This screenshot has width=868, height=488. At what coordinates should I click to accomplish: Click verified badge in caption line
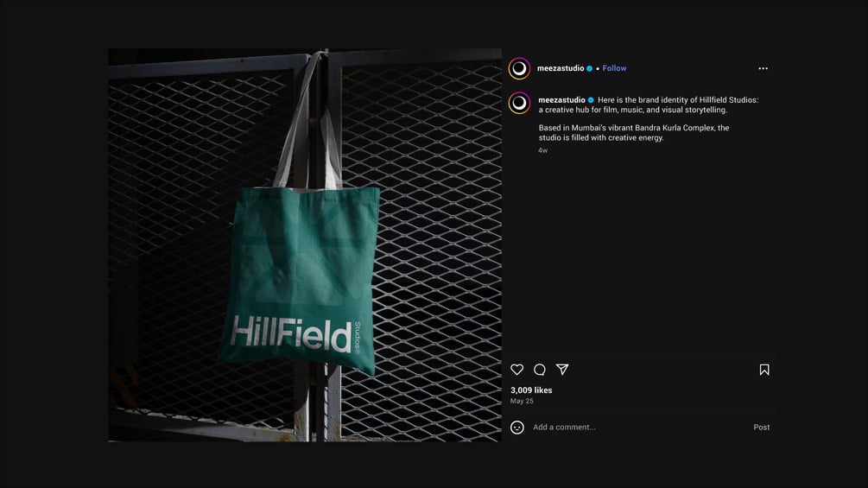[x=591, y=100]
